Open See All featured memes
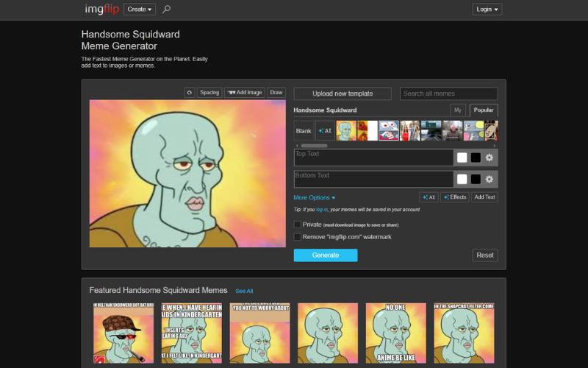 tap(244, 291)
